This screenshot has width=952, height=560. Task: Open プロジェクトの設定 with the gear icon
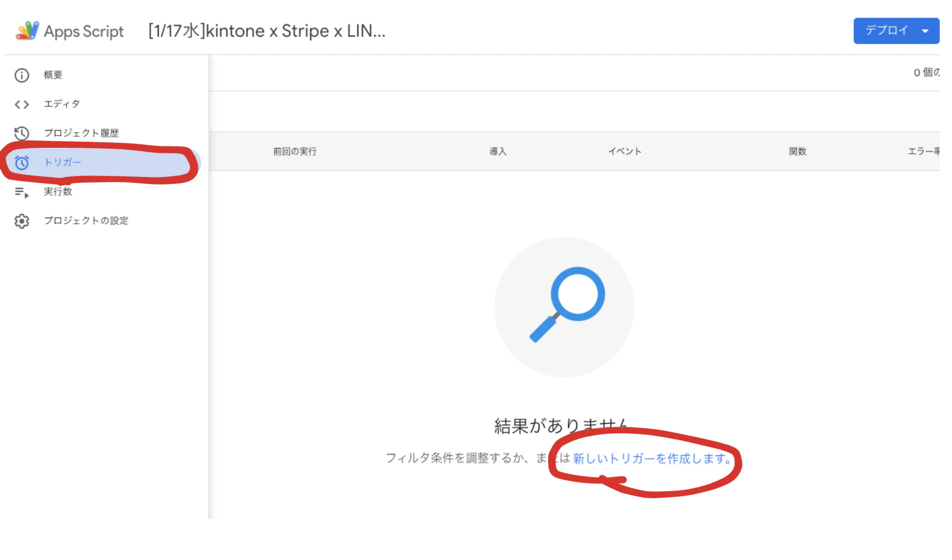[x=22, y=220]
